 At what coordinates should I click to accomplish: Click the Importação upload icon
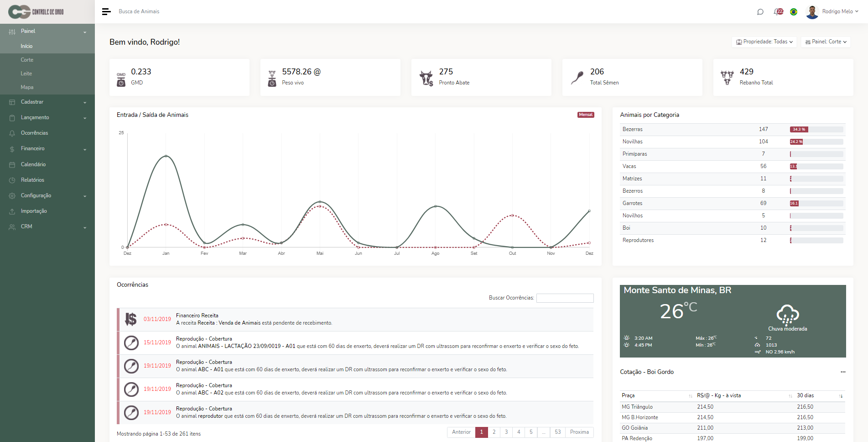12,211
